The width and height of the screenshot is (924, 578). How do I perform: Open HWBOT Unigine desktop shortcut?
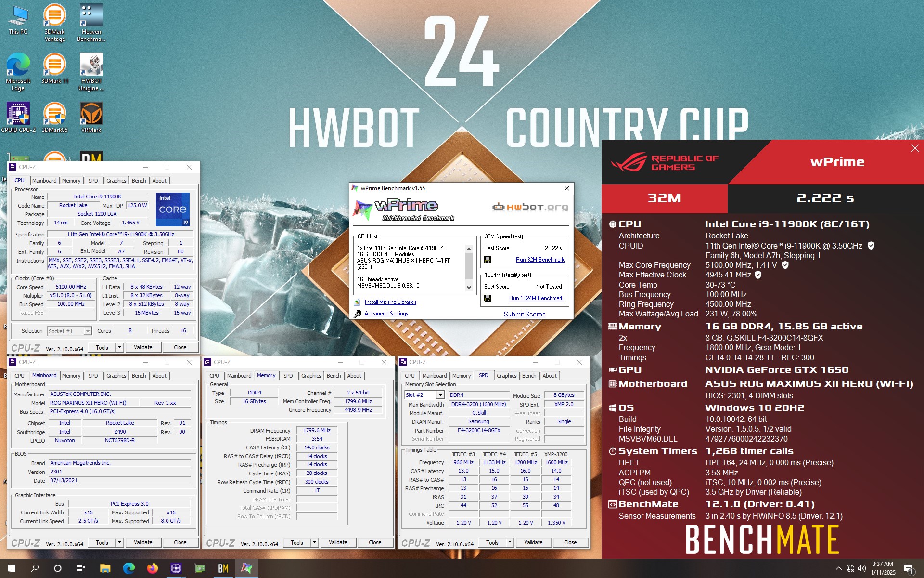91,72
